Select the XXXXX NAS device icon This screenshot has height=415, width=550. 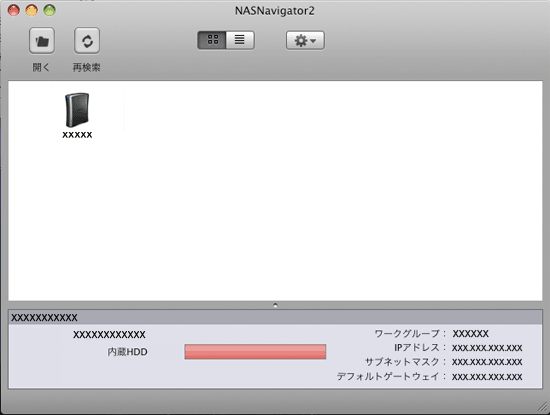pyautogui.click(x=77, y=110)
